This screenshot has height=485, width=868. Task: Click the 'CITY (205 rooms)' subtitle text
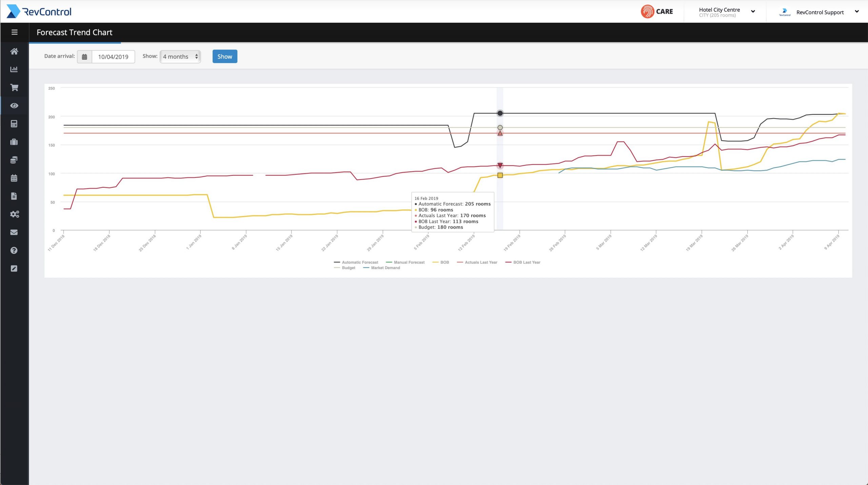click(717, 15)
